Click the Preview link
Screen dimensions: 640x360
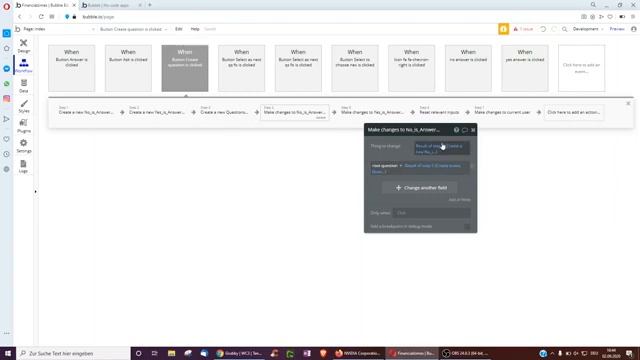(617, 29)
